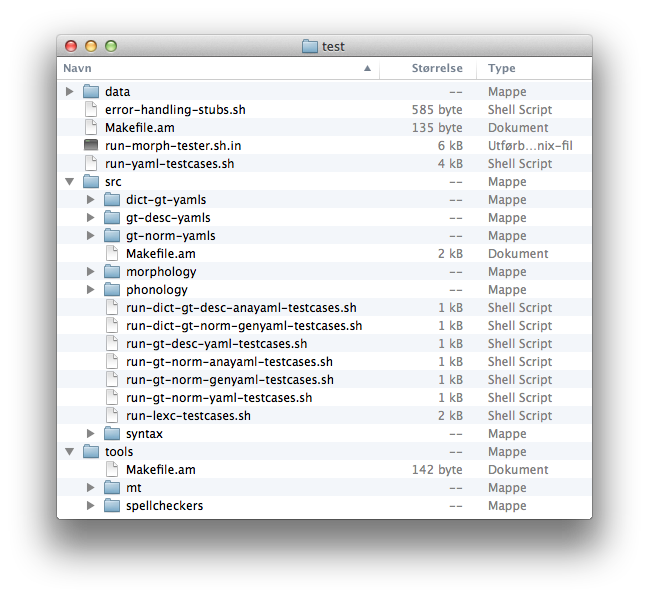Click the error-handling-stubs.sh file icon
The image size is (649, 598).
click(91, 110)
